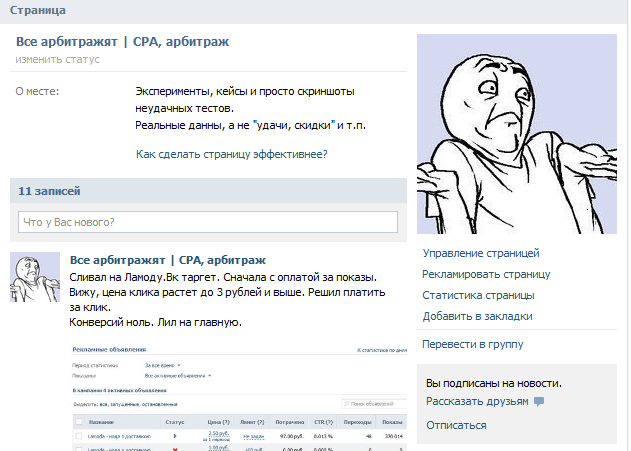Click the 97.00 руб. spent value
The image size is (631, 451).
point(292,436)
